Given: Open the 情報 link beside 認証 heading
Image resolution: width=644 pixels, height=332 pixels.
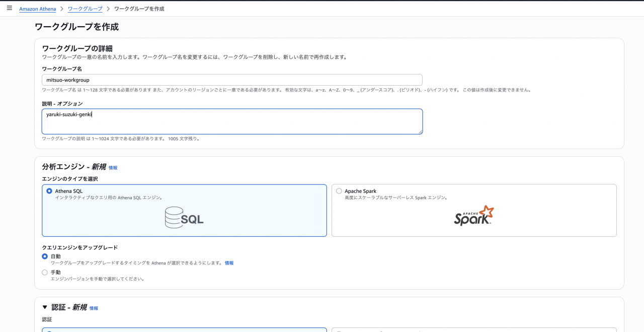Looking at the screenshot, I should (x=94, y=308).
